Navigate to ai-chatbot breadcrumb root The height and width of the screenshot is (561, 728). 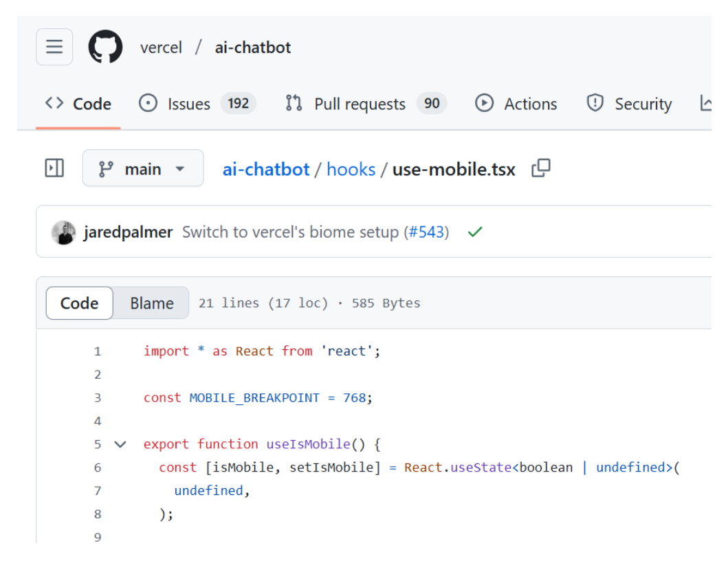266,170
